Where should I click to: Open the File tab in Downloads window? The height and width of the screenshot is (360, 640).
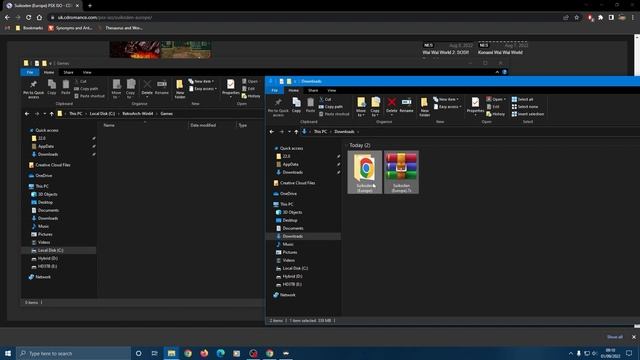pos(275,90)
